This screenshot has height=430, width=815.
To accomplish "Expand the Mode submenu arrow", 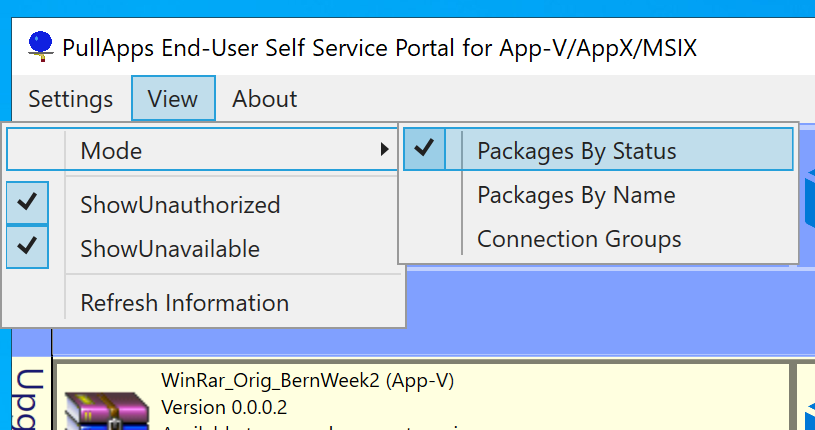I will click(384, 151).
